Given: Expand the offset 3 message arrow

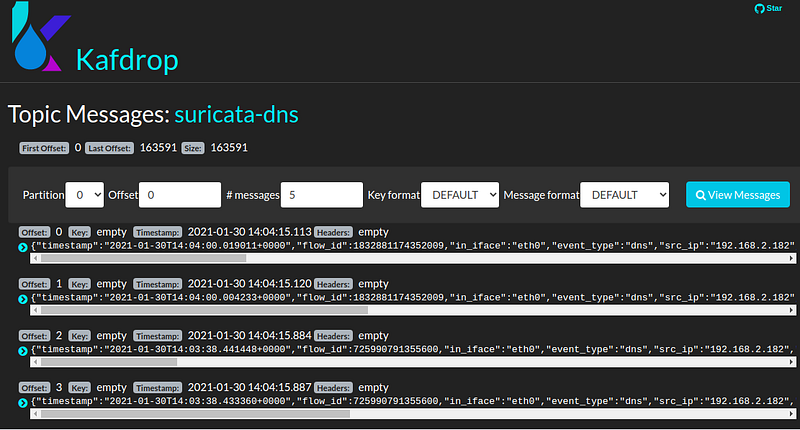Looking at the screenshot, I should pyautogui.click(x=22, y=403).
